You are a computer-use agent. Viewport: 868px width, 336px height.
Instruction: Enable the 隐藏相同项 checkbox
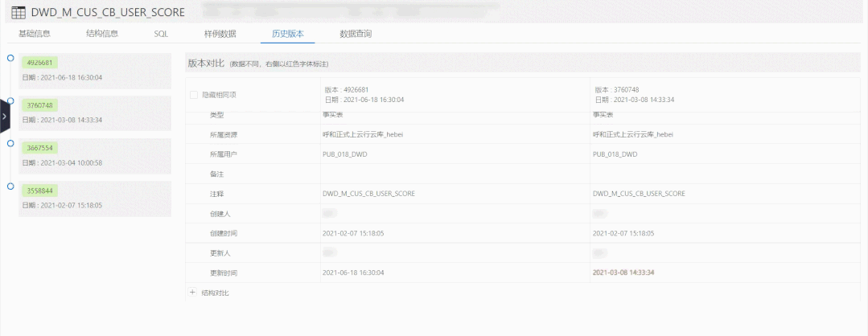pyautogui.click(x=194, y=95)
